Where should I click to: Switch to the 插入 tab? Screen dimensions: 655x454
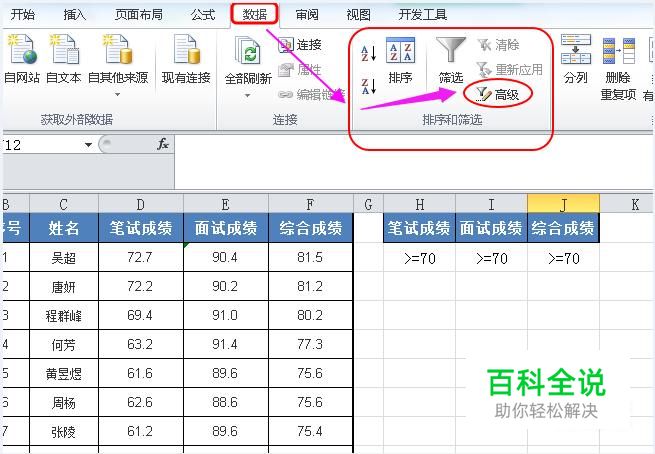point(74,15)
